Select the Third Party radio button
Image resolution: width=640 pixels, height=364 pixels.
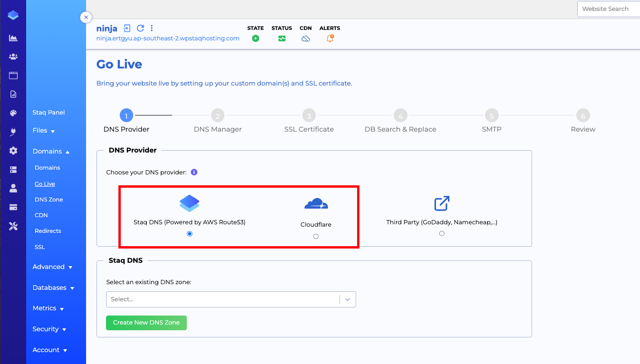442,234
